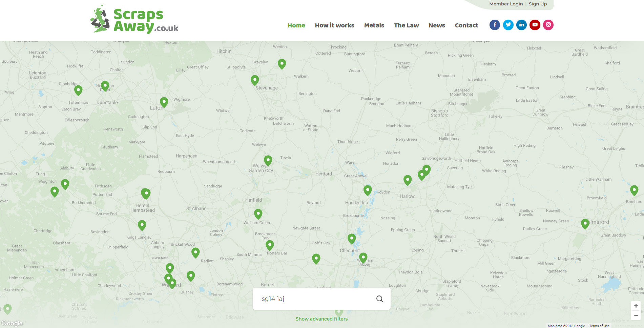Image resolution: width=644 pixels, height=328 pixels.
Task: Click the Member Login link
Action: (x=506, y=4)
